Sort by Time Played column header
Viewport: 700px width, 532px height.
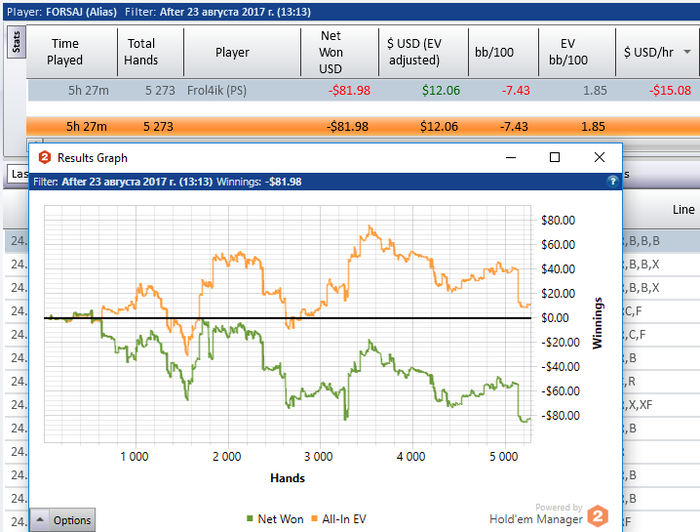pos(65,52)
